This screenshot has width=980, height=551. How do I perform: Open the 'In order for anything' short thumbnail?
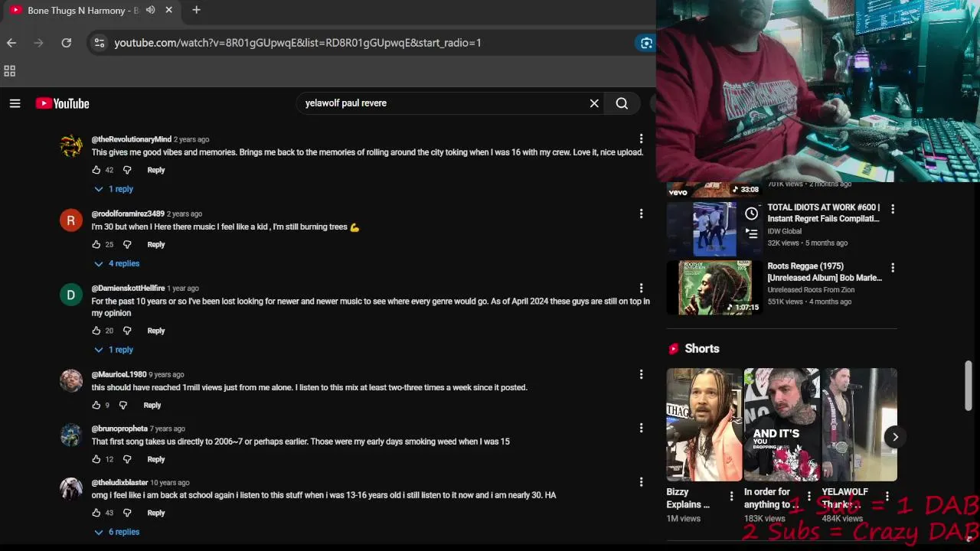(782, 425)
